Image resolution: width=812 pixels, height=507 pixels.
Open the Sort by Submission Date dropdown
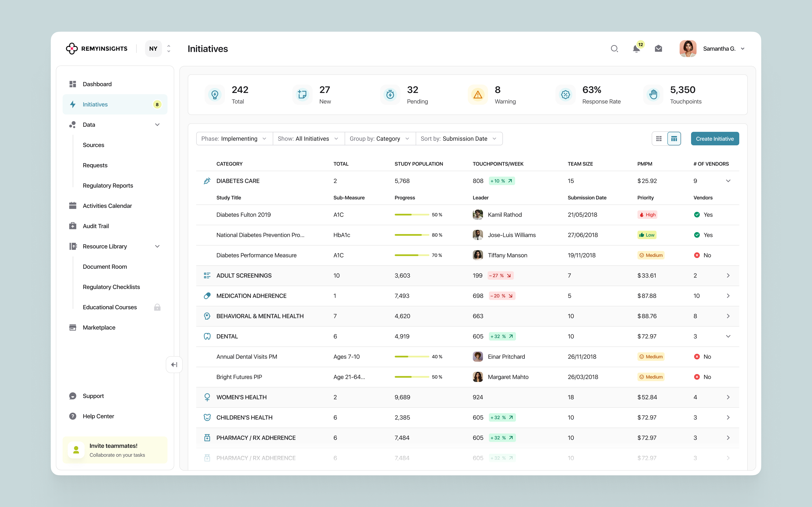click(459, 139)
